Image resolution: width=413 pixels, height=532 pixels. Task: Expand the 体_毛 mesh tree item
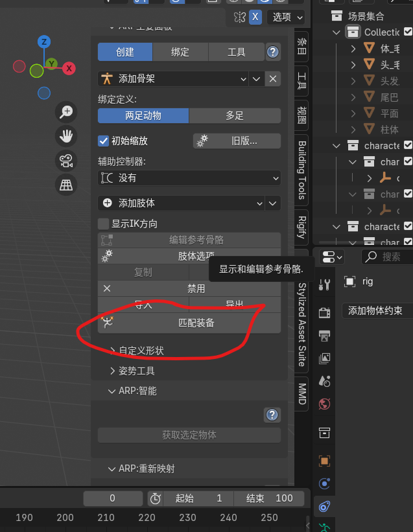(x=353, y=49)
